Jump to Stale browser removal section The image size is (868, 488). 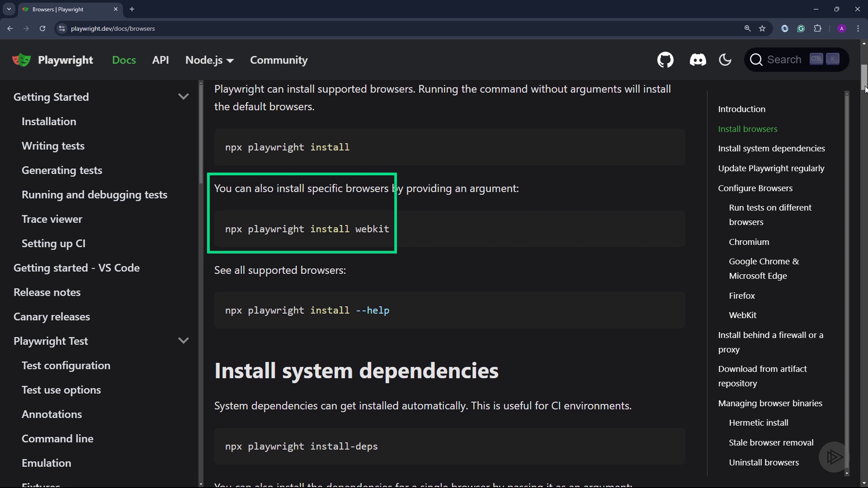(x=771, y=442)
